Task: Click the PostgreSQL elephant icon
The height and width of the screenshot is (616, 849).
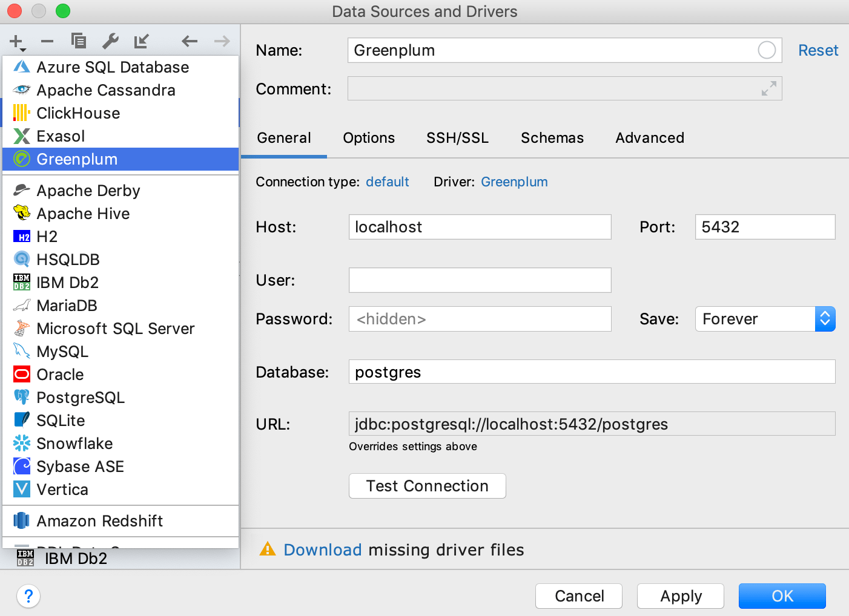Action: point(22,398)
